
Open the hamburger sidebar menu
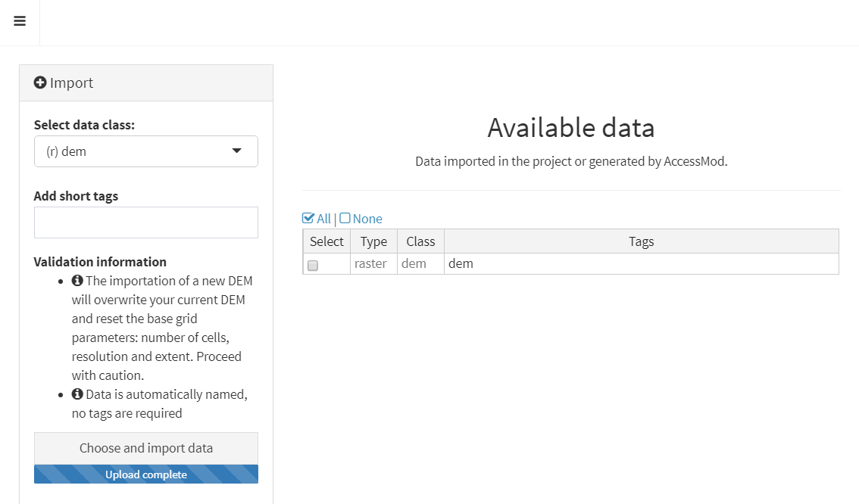tap(20, 21)
